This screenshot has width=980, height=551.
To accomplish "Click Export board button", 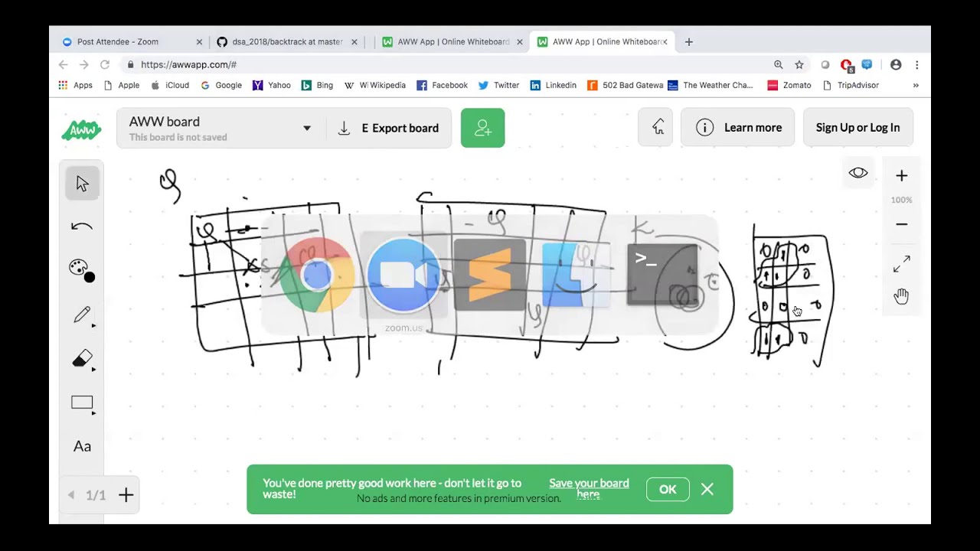I will [x=389, y=128].
